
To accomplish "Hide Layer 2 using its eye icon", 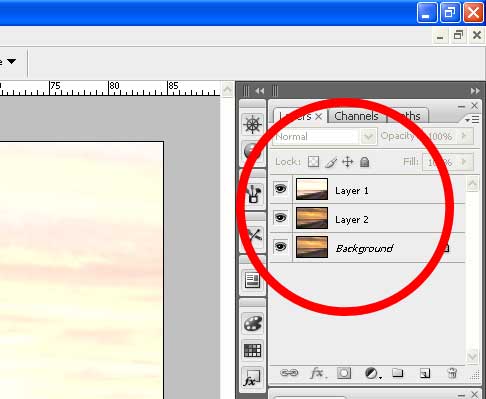I will tap(280, 218).
